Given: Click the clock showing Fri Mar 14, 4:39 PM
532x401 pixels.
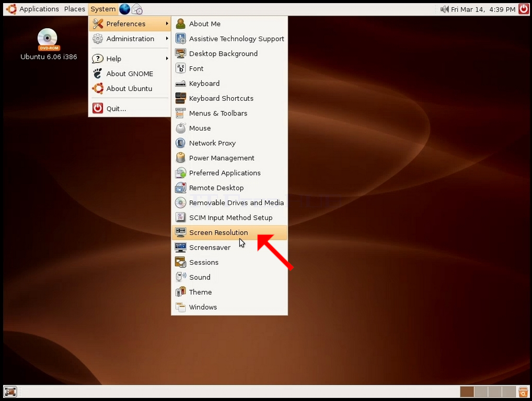Looking at the screenshot, I should pos(483,9).
